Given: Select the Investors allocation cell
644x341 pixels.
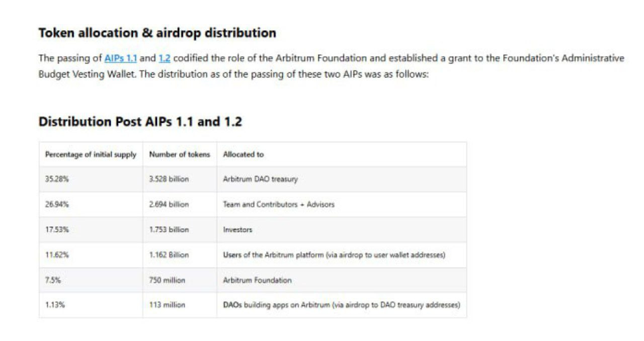Looking at the screenshot, I should click(237, 230).
